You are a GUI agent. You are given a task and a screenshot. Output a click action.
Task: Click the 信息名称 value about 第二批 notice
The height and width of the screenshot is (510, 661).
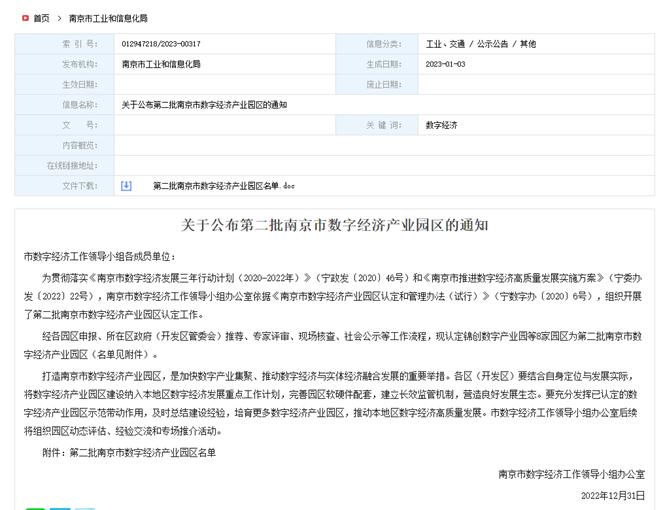click(204, 105)
